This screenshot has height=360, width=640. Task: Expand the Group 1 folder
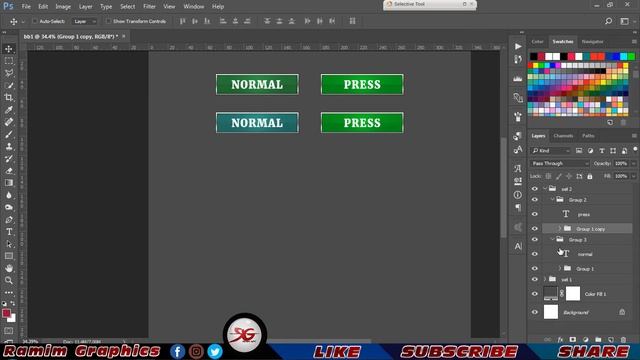(x=560, y=268)
